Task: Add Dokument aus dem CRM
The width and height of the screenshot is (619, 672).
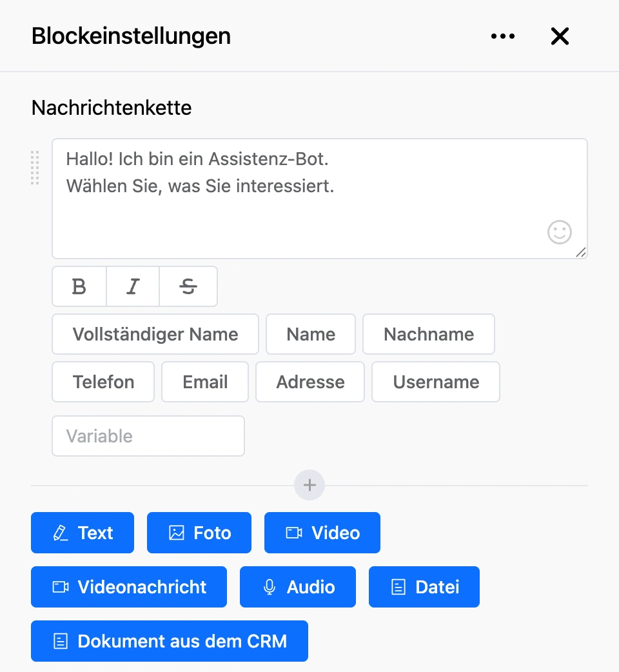Action: click(x=170, y=641)
